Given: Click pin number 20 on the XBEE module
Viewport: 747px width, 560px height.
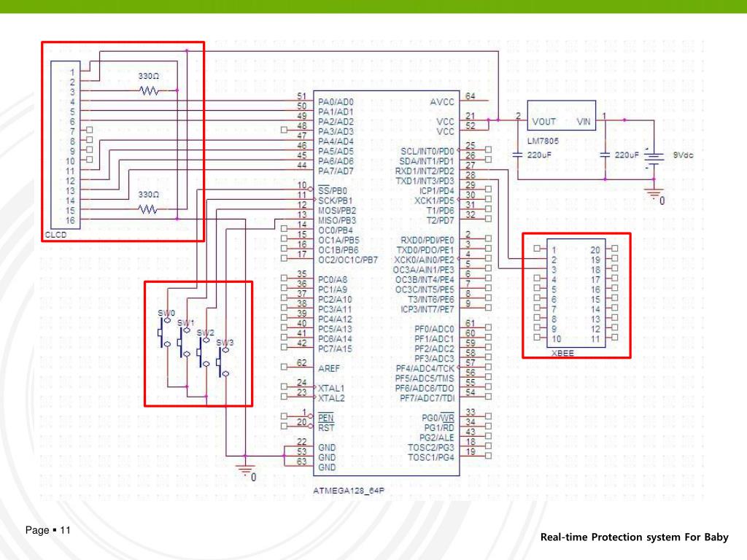Looking at the screenshot, I should point(595,250).
